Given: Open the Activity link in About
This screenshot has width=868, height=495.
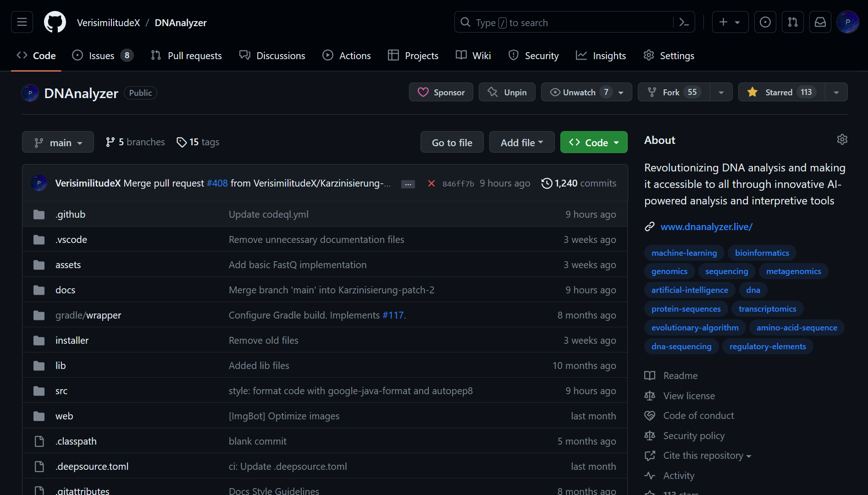Looking at the screenshot, I should pos(669,476).
